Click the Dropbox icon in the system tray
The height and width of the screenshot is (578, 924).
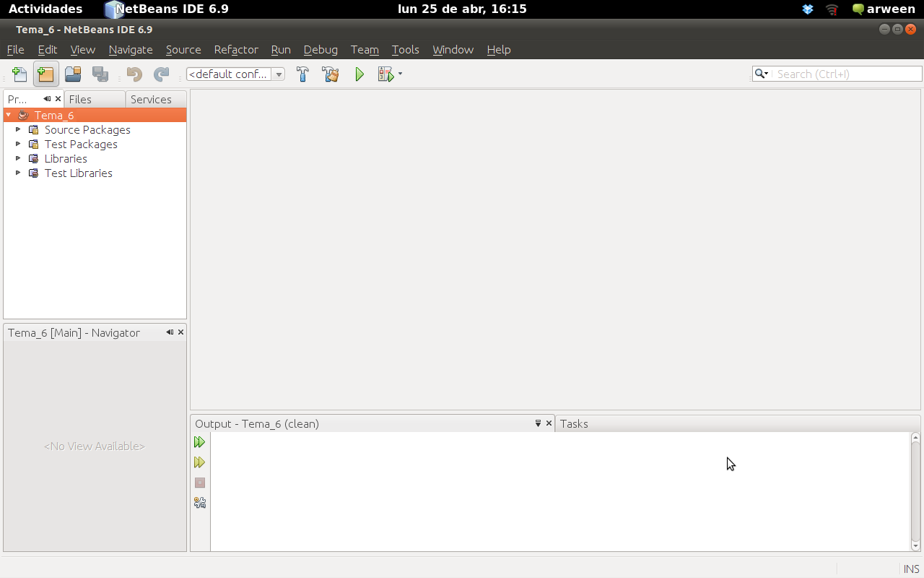coord(807,9)
